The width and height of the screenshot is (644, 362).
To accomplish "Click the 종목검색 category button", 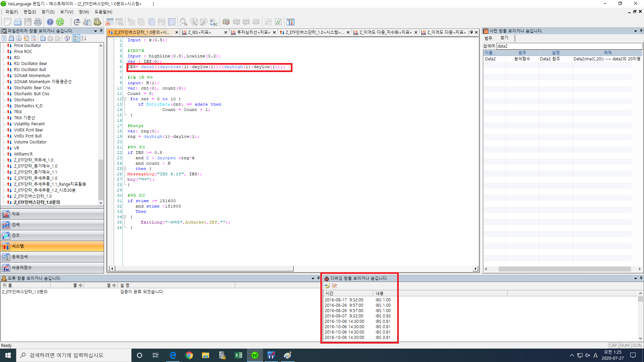I will coord(52,257).
